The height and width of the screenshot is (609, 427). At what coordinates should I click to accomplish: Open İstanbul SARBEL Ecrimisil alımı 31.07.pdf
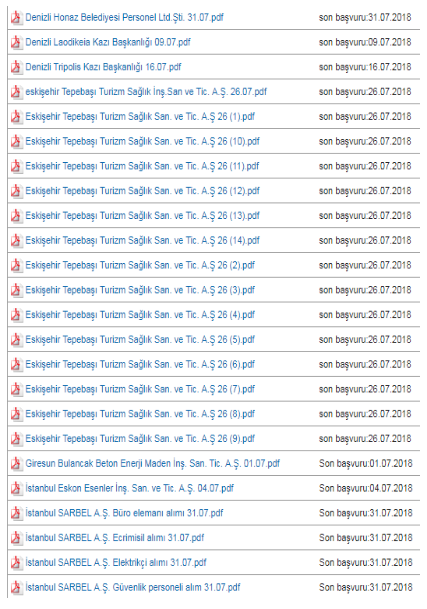tap(115, 538)
